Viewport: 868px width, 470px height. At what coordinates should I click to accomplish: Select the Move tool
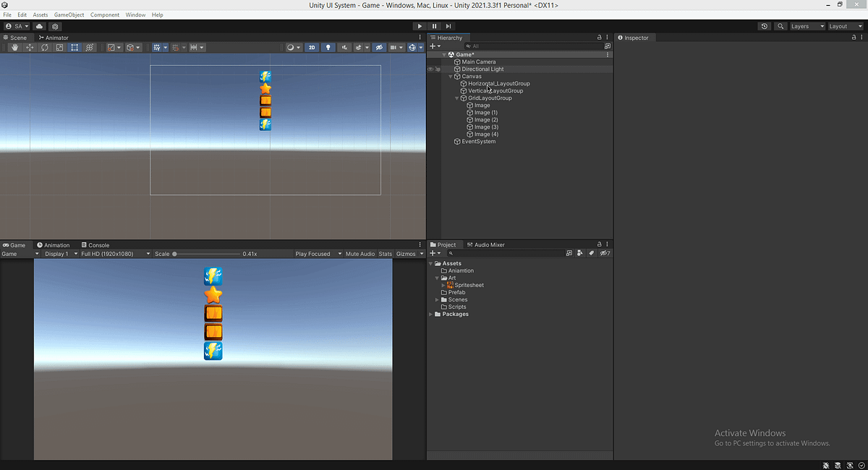click(x=30, y=48)
